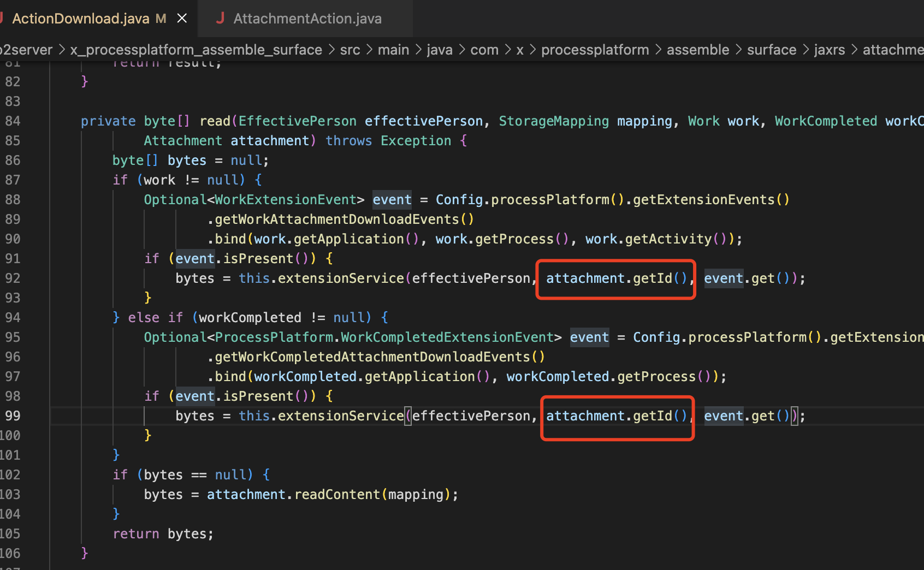
Task: Click 'work.getActivity()' on line 90
Action: (x=656, y=239)
